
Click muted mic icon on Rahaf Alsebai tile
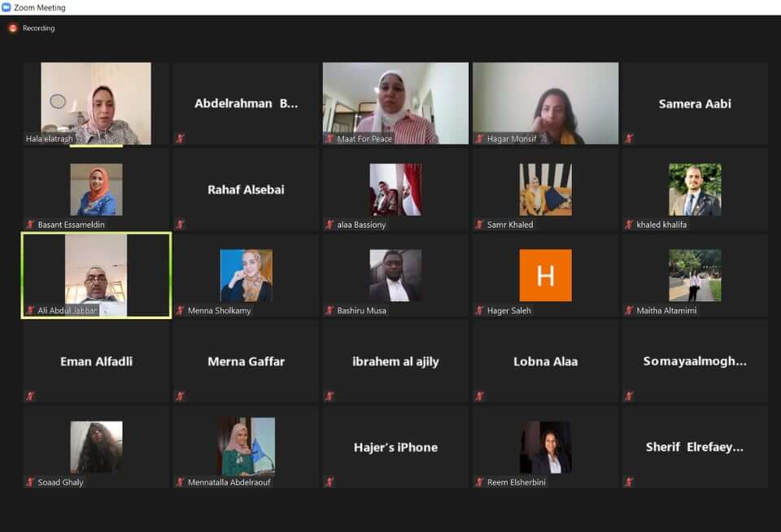pos(181,225)
